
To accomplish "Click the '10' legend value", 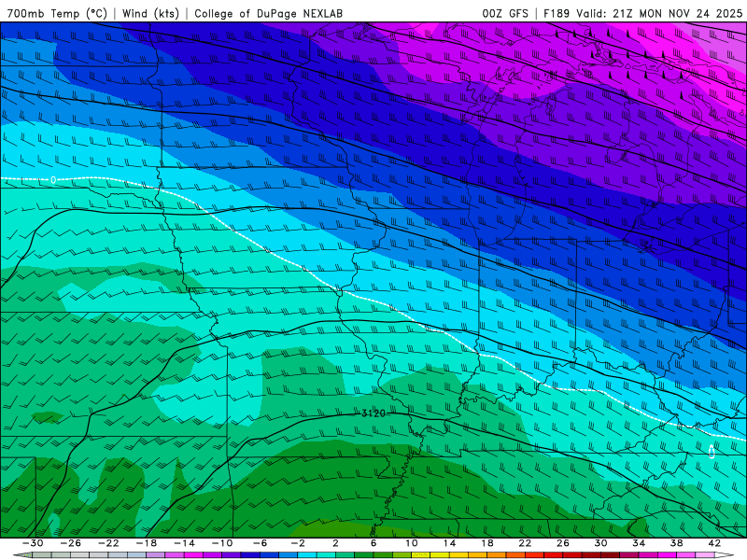I will point(411,543).
